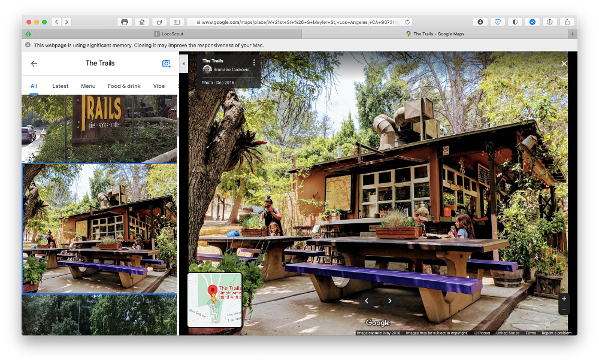
Task: Click the info circle extension icon
Action: (550, 22)
